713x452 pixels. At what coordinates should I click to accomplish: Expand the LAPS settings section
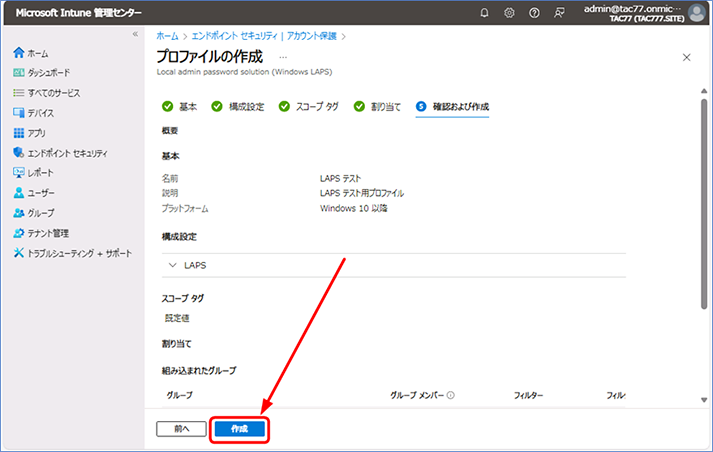click(172, 265)
